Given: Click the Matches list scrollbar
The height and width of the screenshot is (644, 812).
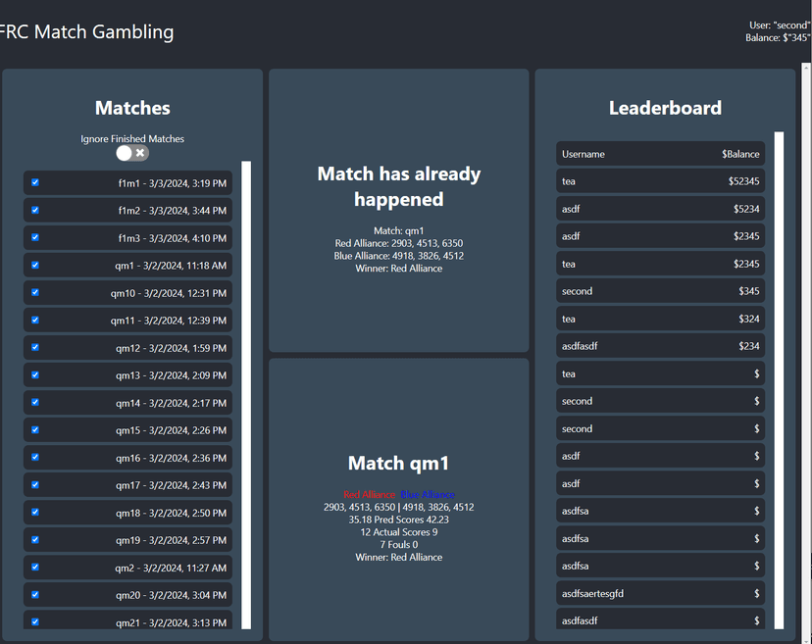Looking at the screenshot, I should point(246,395).
